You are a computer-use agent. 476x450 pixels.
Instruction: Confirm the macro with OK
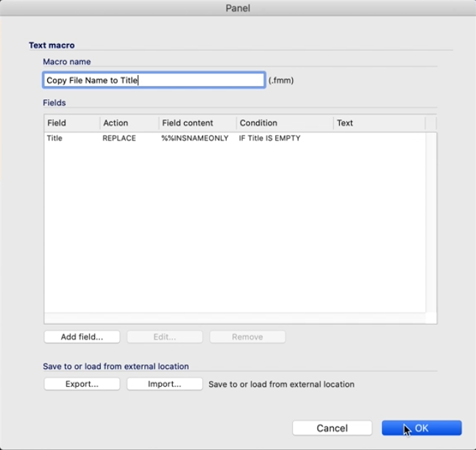click(422, 428)
